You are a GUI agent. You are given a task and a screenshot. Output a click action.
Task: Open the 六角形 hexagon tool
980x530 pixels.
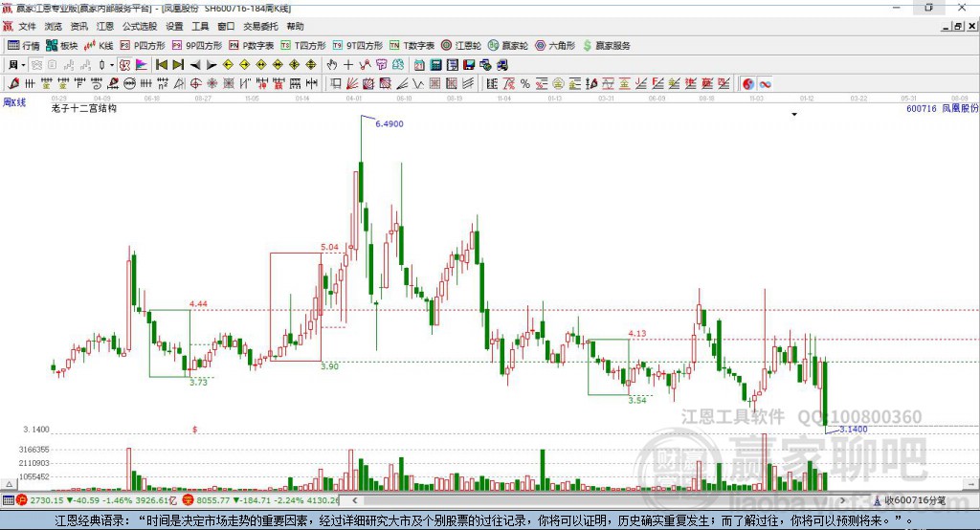pyautogui.click(x=555, y=46)
